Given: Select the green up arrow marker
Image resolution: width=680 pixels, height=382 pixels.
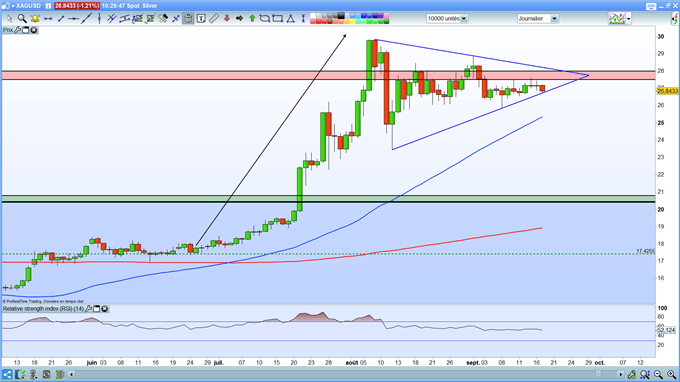Looking at the screenshot, I should (252, 19).
